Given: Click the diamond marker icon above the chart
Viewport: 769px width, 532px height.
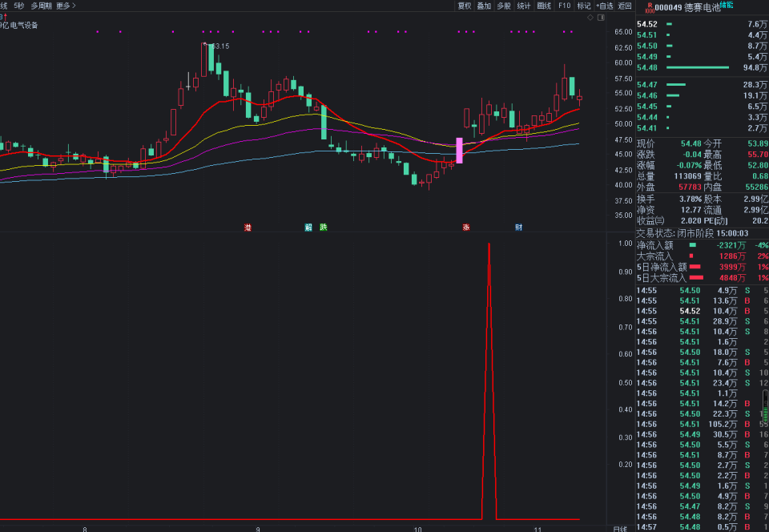Looking at the screenshot, I should 590,18.
